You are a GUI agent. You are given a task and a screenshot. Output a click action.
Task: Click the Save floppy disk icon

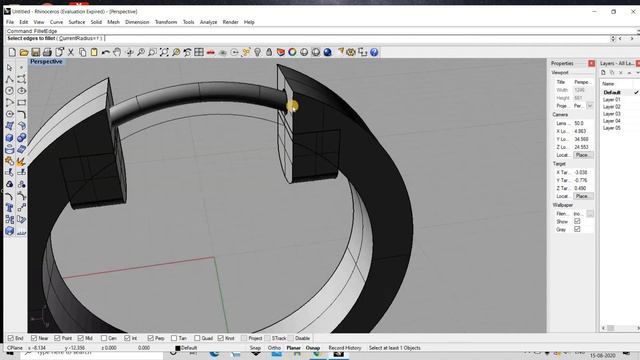click(36, 52)
